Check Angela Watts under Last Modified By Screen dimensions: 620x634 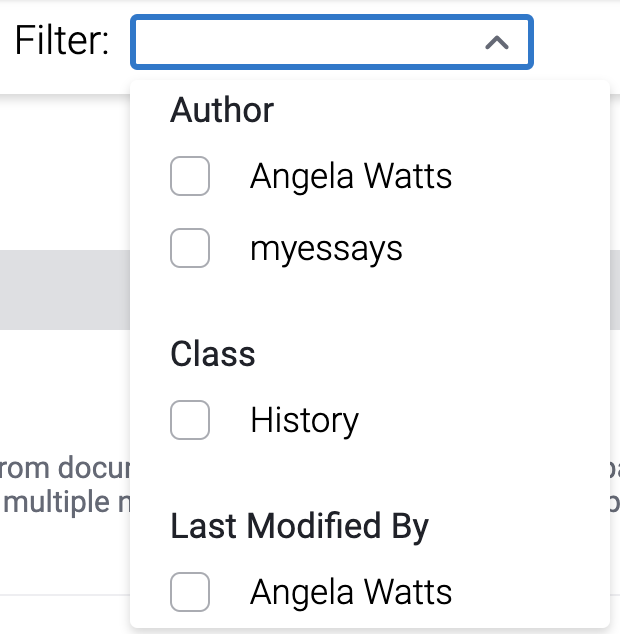pos(190,592)
